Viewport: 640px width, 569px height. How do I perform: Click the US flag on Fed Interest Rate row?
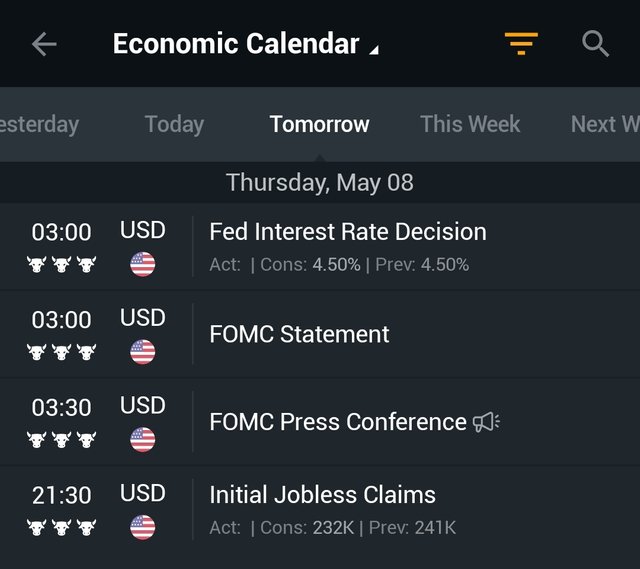142,264
